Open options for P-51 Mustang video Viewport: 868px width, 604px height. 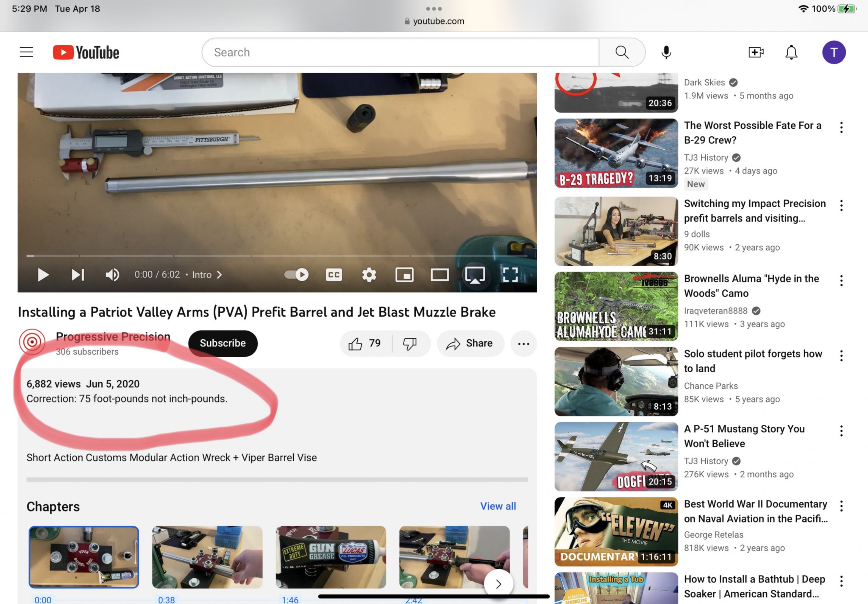click(x=841, y=431)
